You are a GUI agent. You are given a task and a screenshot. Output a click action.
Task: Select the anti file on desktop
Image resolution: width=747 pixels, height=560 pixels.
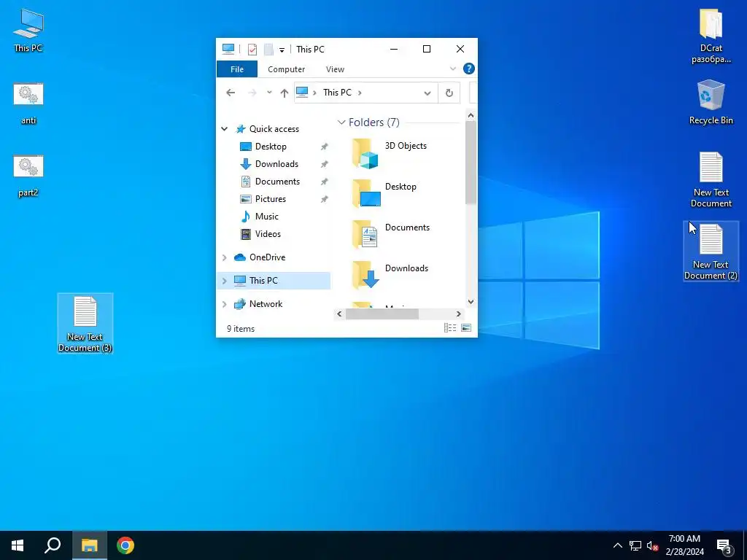28,104
